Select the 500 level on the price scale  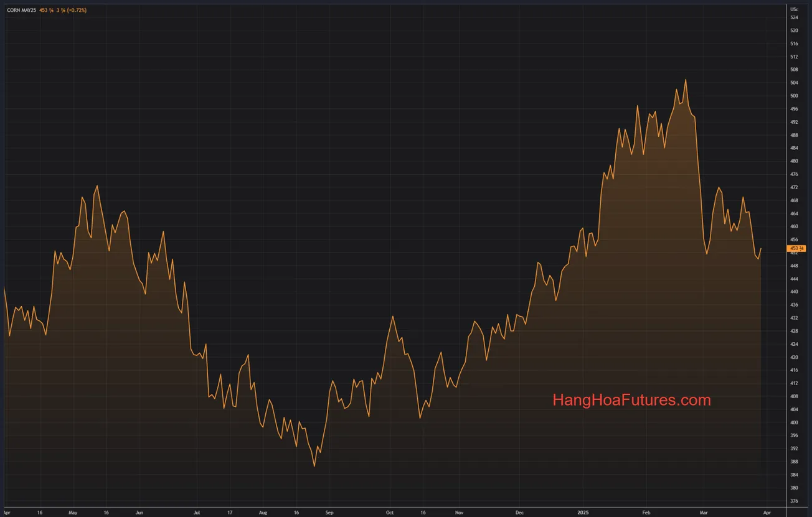tap(795, 96)
